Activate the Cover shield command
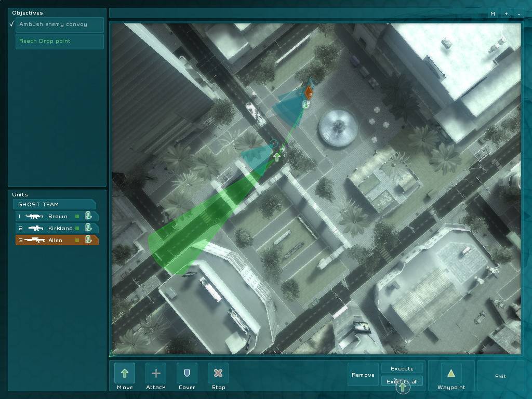Screen dimensions: 532x399 point(187,373)
